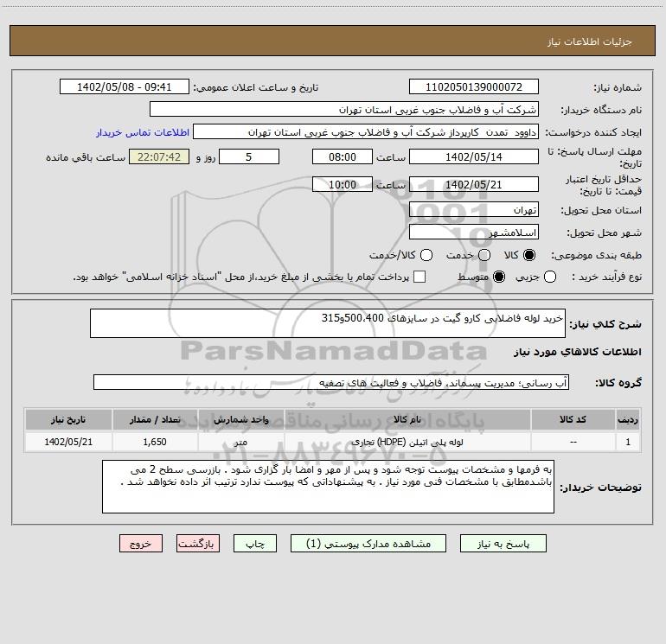
Task: Click the unit cell متر
Action: click(x=240, y=442)
